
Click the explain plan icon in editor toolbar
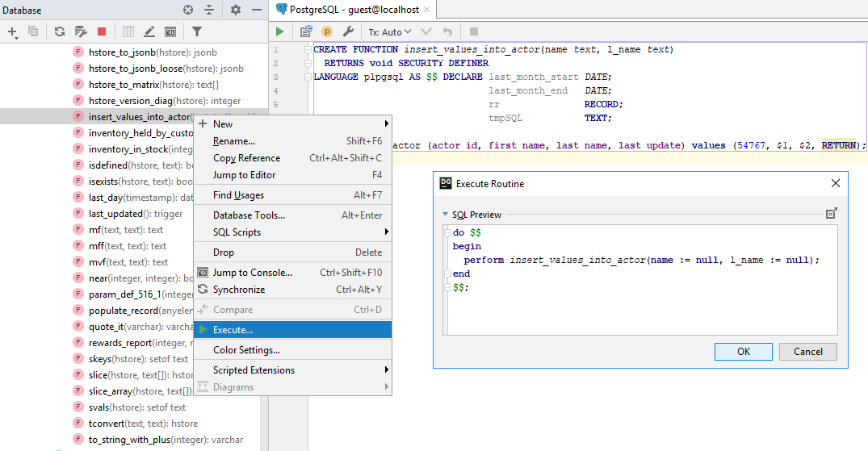tap(305, 31)
